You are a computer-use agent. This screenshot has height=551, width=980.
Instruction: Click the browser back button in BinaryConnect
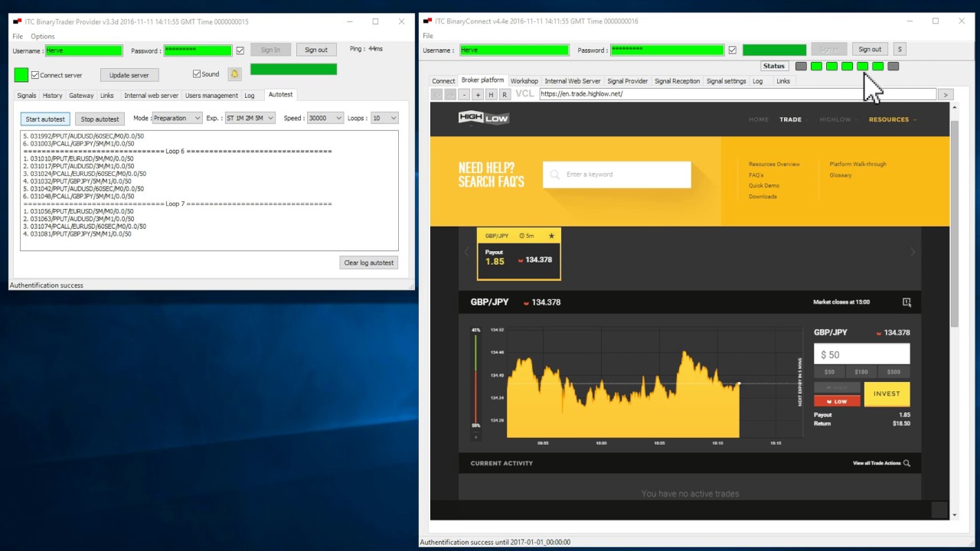tap(436, 94)
